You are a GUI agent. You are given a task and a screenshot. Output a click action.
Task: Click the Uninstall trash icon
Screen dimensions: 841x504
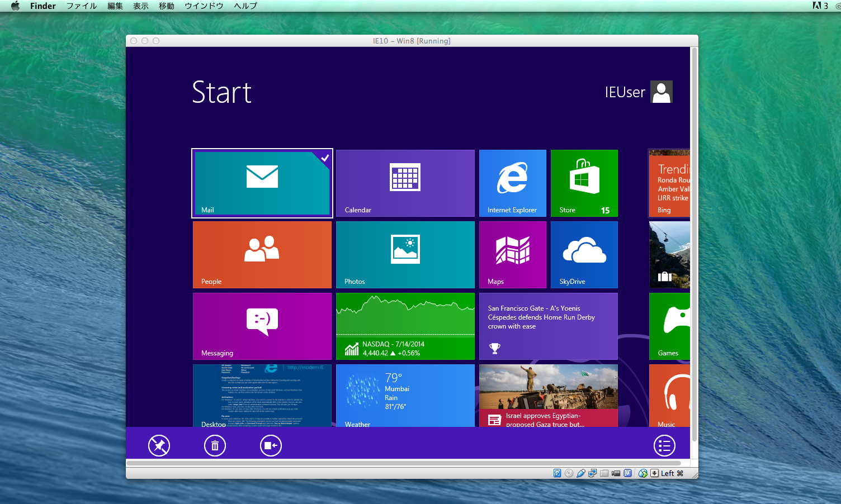click(215, 445)
